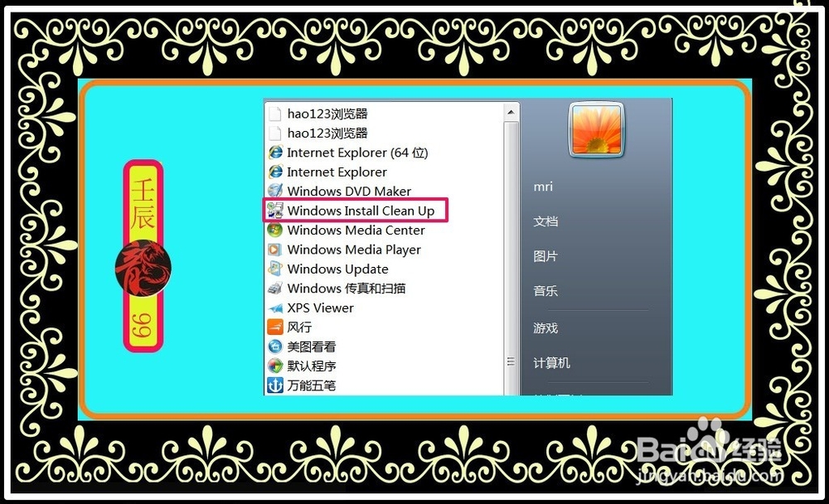Open Windows Media Center label
The width and height of the screenshot is (829, 504).
click(356, 230)
